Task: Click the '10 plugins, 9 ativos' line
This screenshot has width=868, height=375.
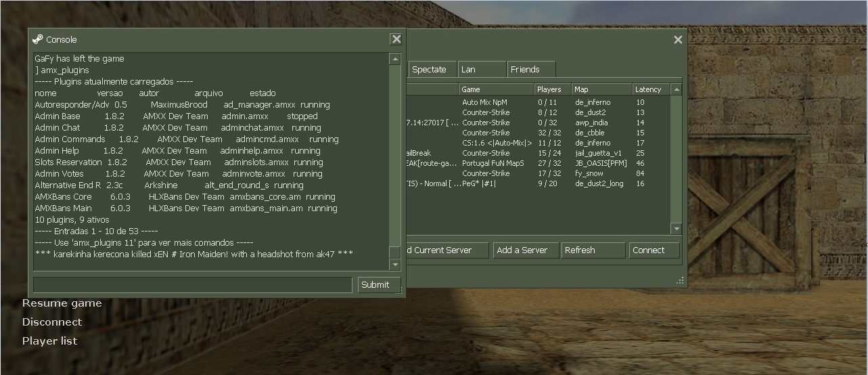Action: point(72,220)
